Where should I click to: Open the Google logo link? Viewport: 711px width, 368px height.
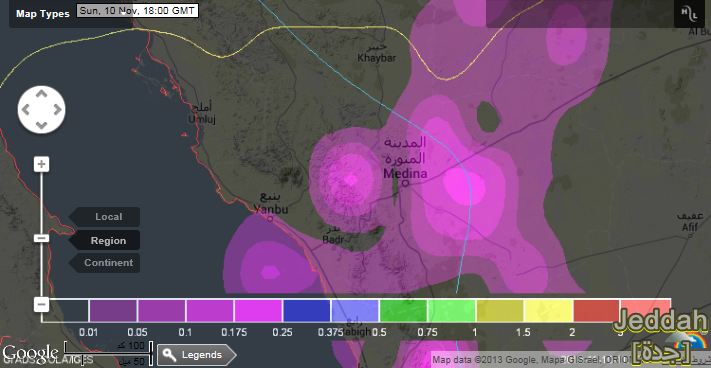click(30, 353)
